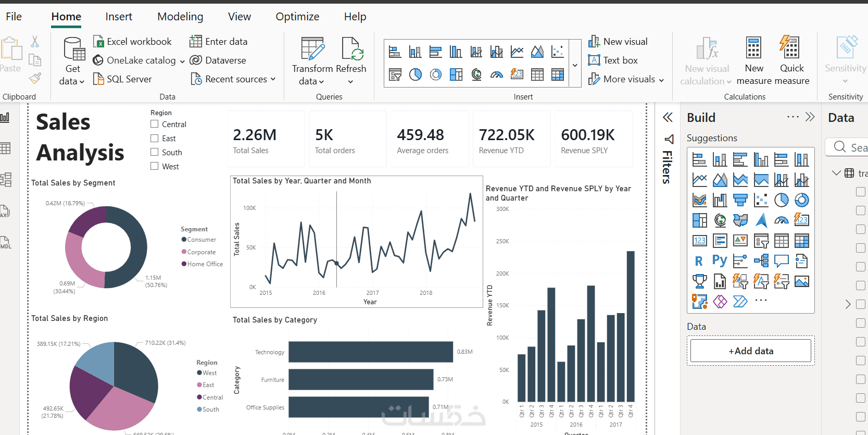Click the Quick measure button

(x=791, y=60)
